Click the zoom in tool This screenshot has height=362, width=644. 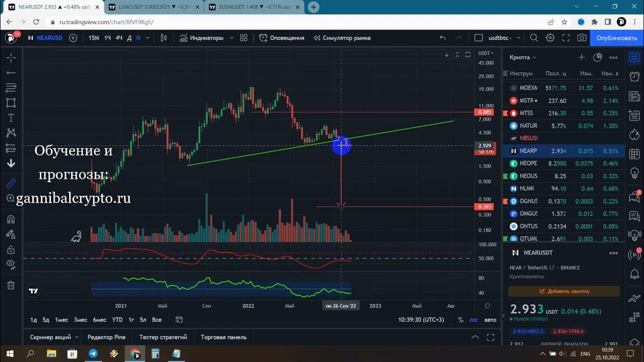pyautogui.click(x=11, y=199)
